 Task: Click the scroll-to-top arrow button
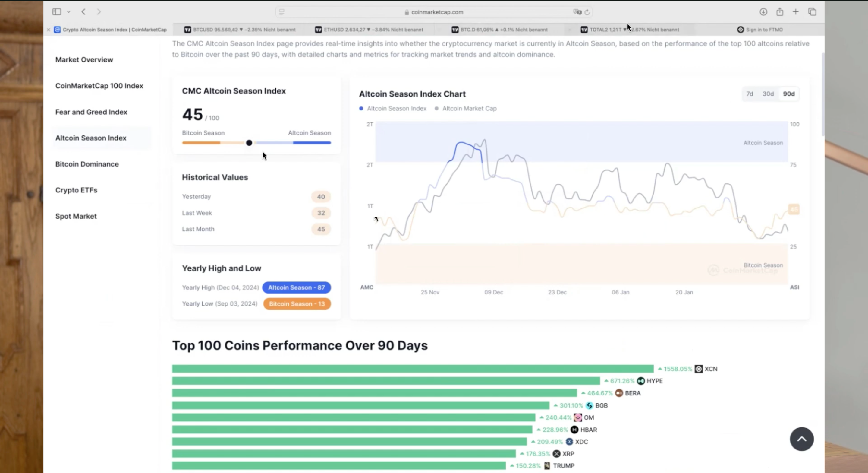pyautogui.click(x=802, y=439)
